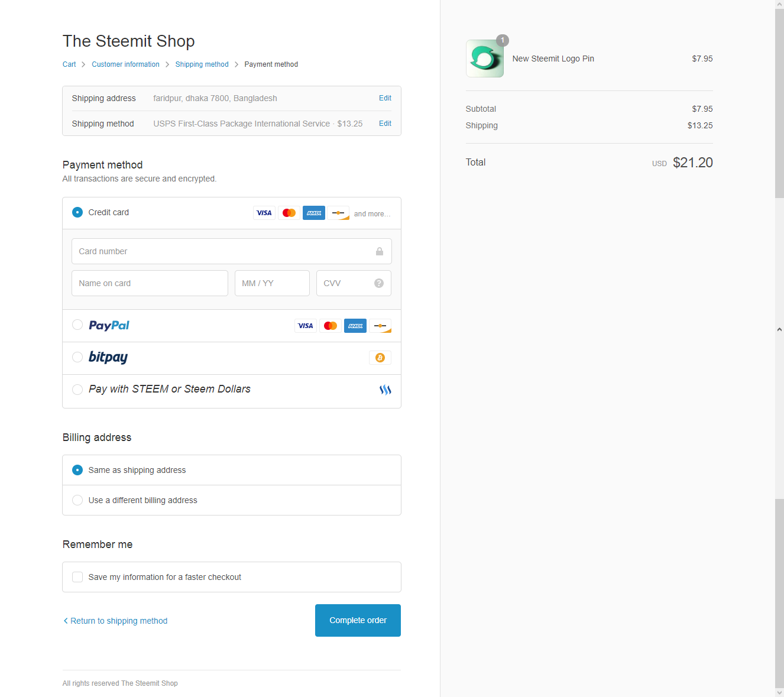Click the Subtotal label

coord(481,109)
